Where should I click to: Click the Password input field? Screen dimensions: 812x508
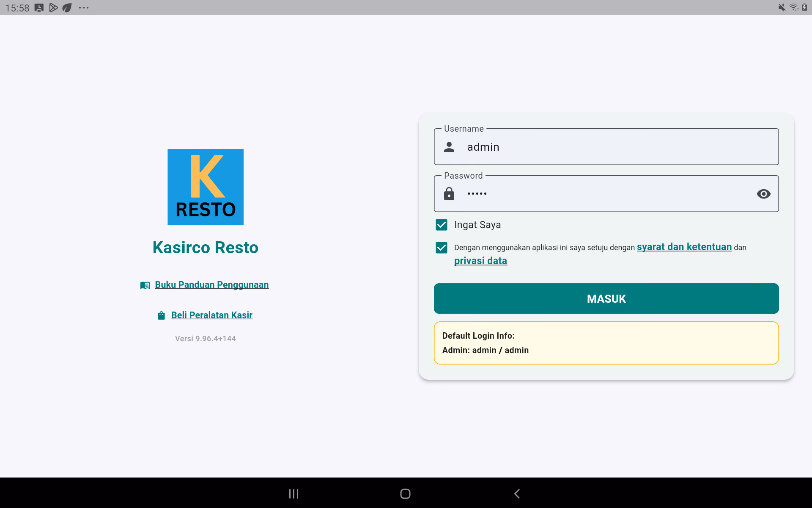[x=606, y=194]
